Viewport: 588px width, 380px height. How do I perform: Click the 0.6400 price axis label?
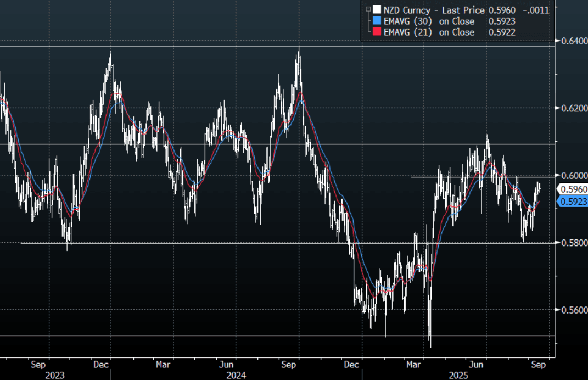pyautogui.click(x=572, y=41)
